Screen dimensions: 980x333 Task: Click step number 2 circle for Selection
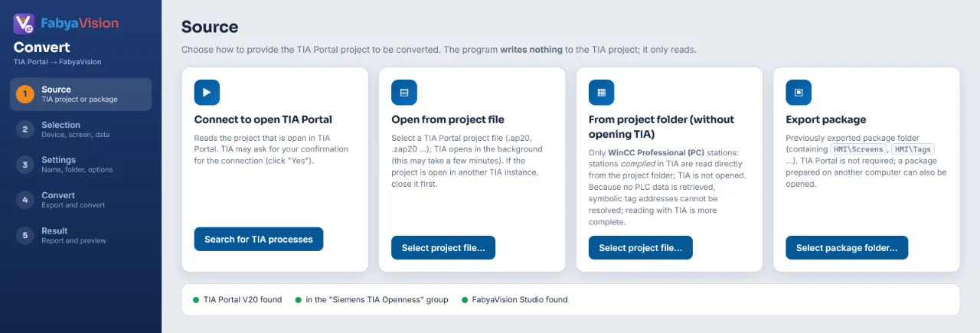(25, 129)
